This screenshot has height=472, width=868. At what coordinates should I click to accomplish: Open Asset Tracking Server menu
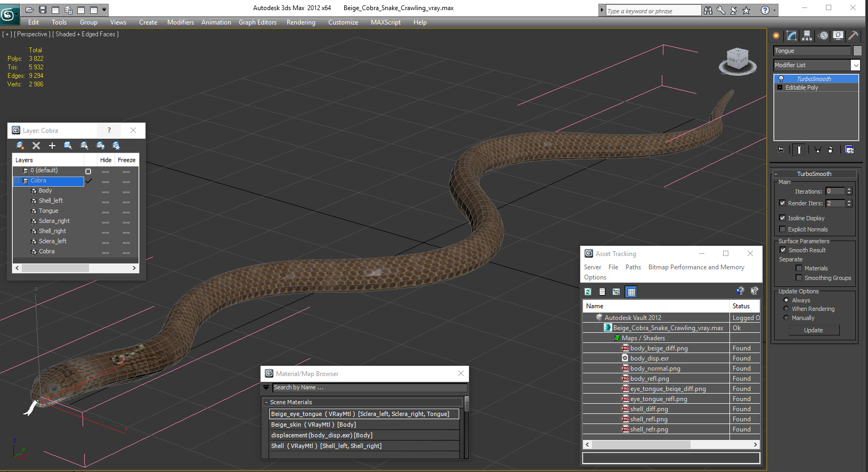click(593, 267)
